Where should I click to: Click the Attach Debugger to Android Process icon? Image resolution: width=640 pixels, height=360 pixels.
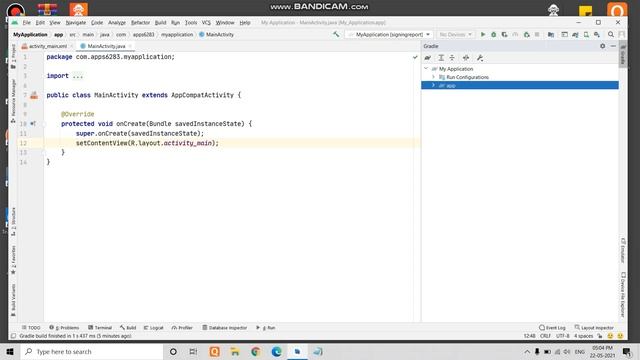[527, 35]
